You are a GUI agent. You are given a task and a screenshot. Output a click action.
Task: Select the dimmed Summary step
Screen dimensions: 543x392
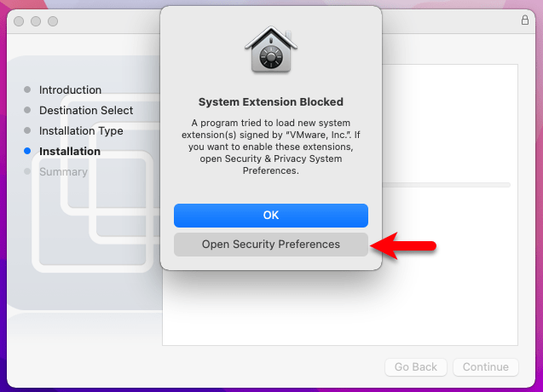click(x=63, y=172)
